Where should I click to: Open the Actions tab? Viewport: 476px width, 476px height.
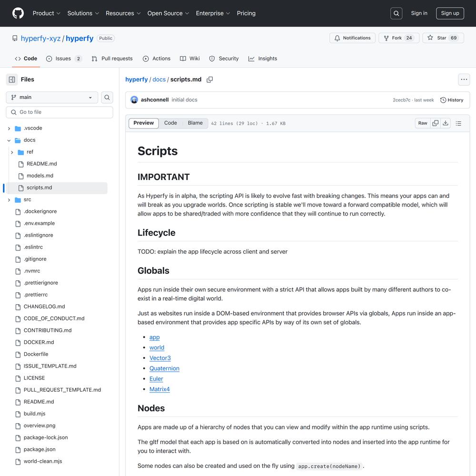(x=157, y=59)
